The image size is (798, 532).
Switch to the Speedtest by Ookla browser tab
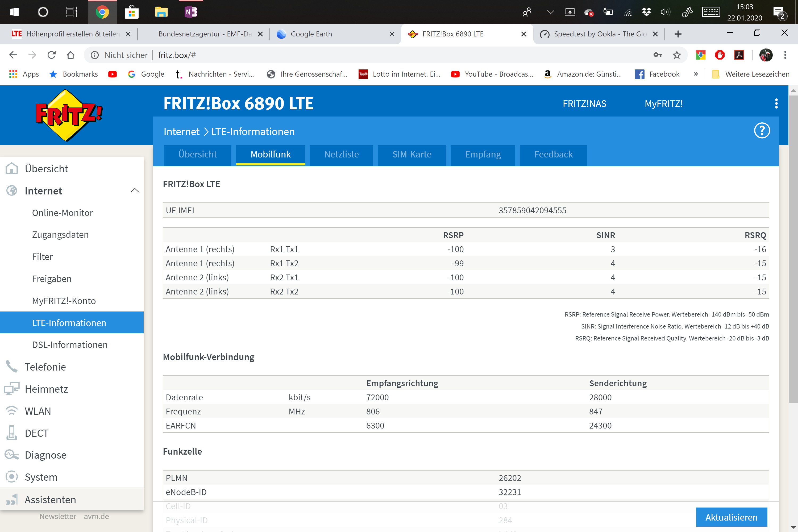click(598, 34)
